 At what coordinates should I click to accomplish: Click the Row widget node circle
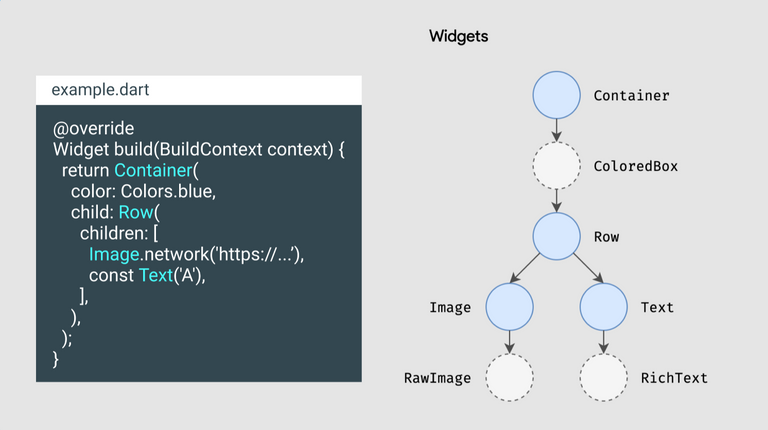click(x=556, y=236)
